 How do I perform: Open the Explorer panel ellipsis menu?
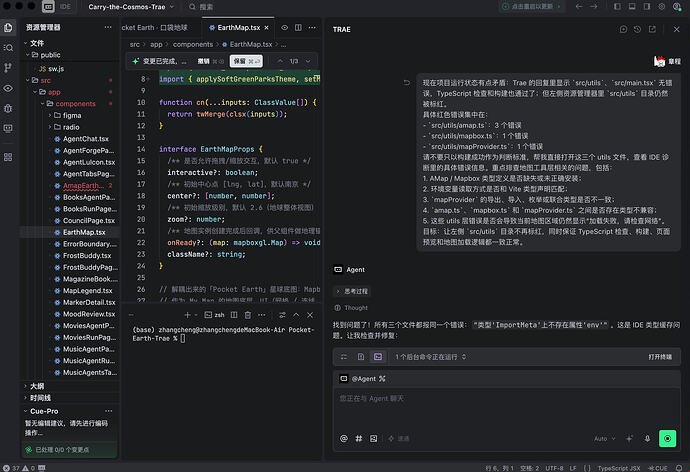pyautogui.click(x=108, y=27)
